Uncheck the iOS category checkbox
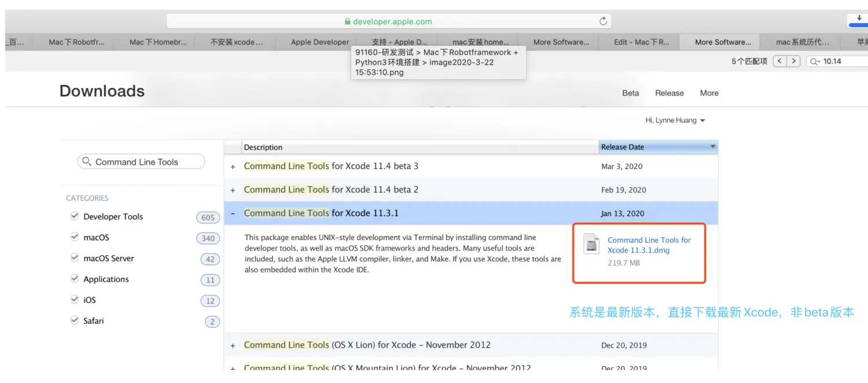Image resolution: width=868 pixels, height=383 pixels. 74,299
